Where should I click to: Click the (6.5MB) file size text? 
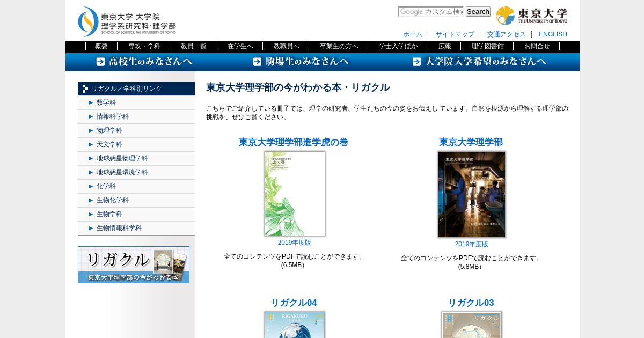[294, 265]
